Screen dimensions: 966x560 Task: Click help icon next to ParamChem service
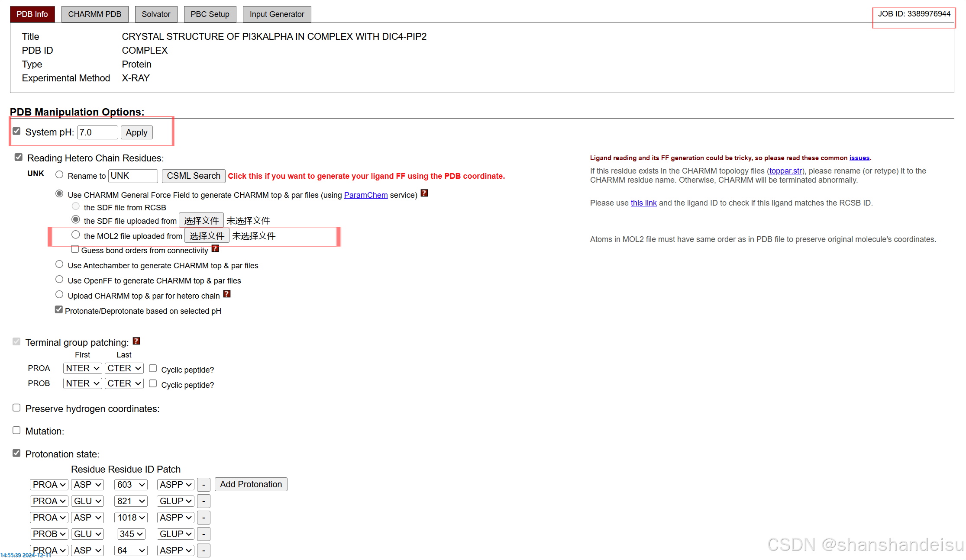(x=424, y=193)
